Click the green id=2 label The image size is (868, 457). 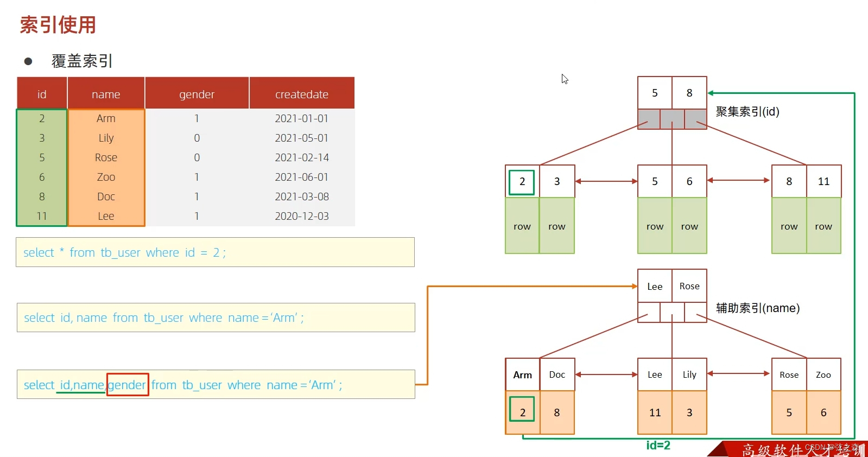coord(658,446)
